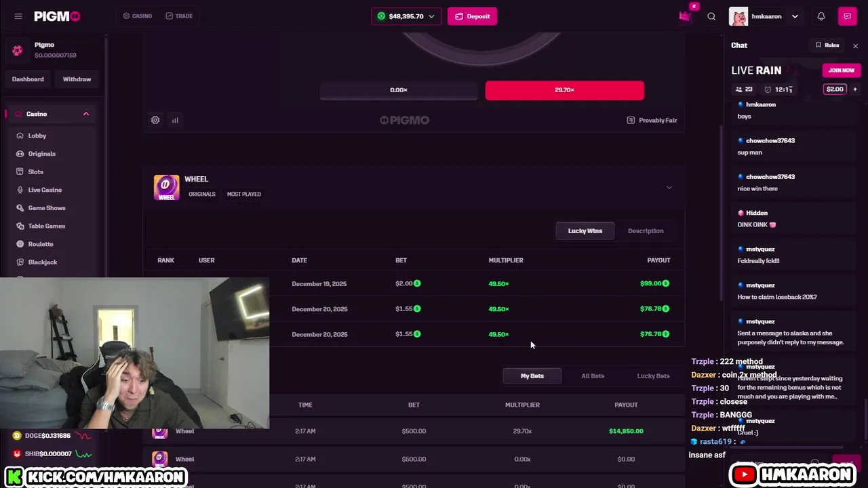
Task: Collapse the Wheel info section chevron
Action: (x=669, y=188)
